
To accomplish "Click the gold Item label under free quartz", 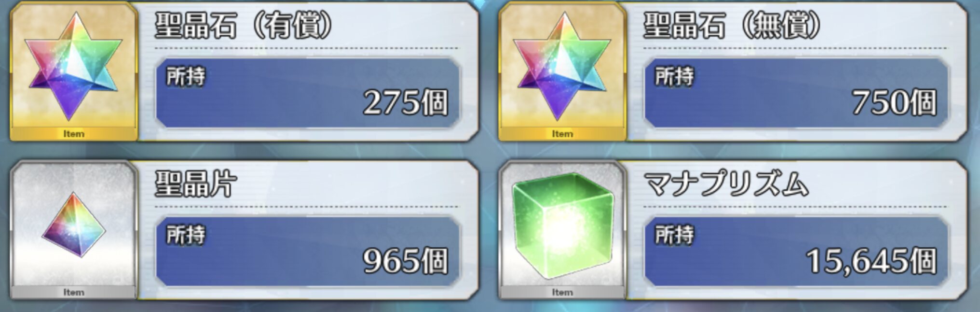I will 562,134.
